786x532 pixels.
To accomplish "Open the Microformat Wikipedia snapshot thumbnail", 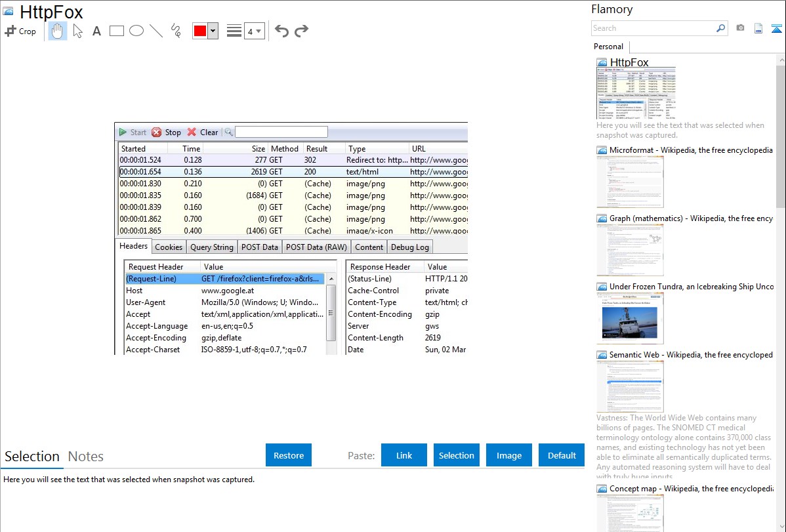I will (x=630, y=182).
